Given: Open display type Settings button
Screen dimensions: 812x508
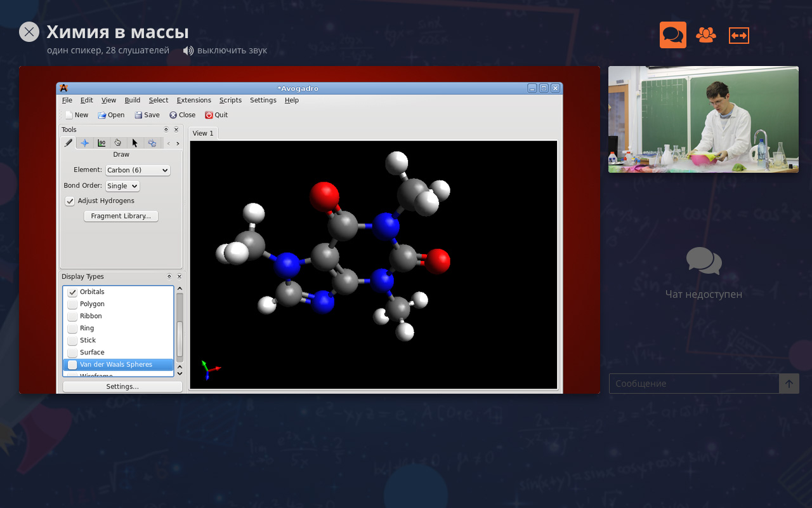Looking at the screenshot, I should pos(122,387).
